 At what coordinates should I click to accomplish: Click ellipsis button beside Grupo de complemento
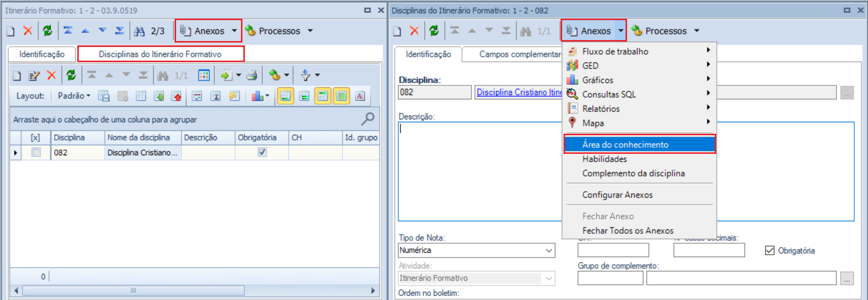coord(847,278)
